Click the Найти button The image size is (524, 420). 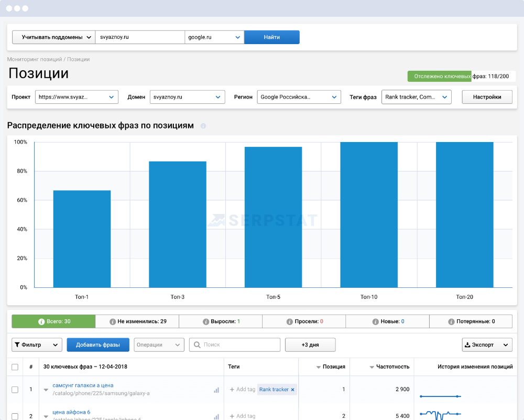coord(271,37)
